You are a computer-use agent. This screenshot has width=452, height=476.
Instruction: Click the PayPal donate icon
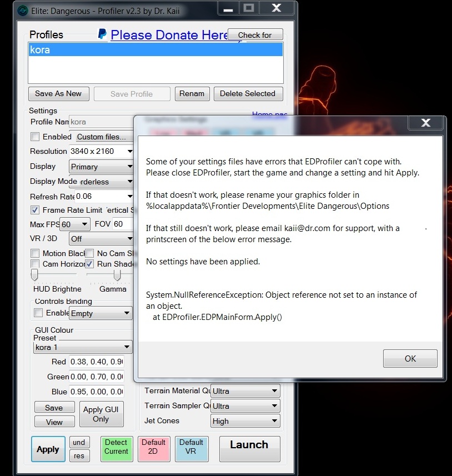[x=102, y=34]
